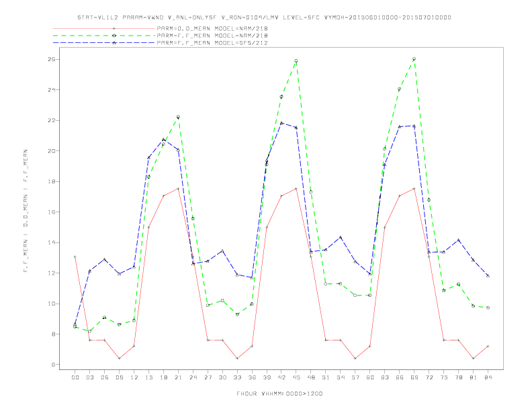
Task: Click x-axis forecast hour label 45
Action: tap(296, 377)
